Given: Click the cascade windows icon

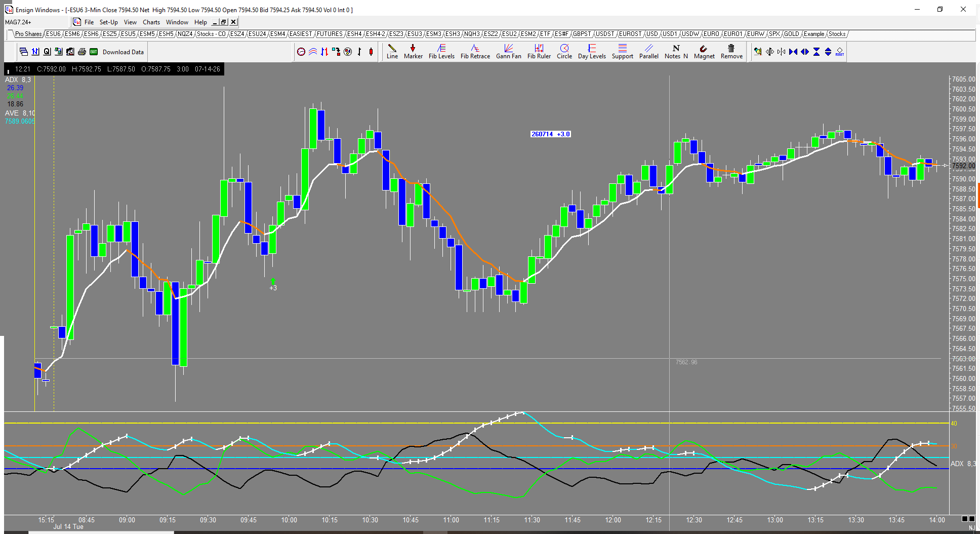Looking at the screenshot, I should click(24, 52).
